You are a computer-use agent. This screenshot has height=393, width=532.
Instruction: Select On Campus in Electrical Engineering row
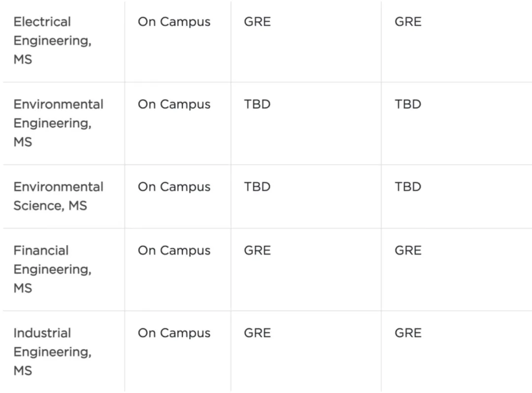tap(174, 22)
